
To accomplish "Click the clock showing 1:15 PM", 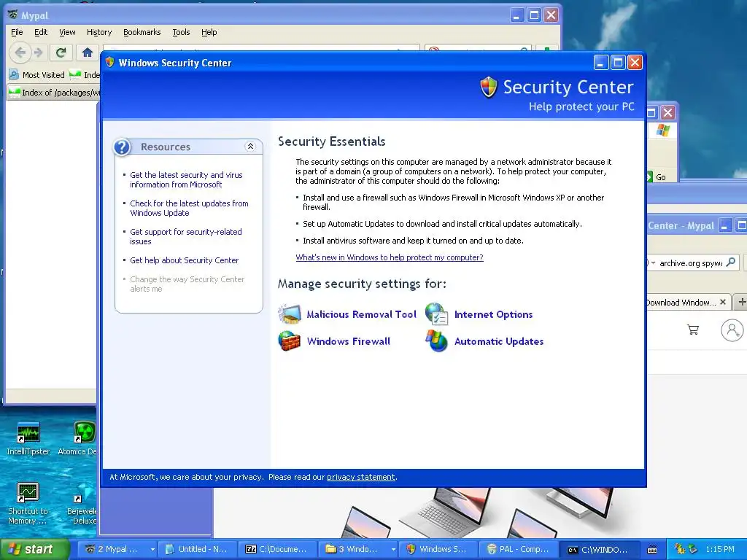I will [x=720, y=549].
